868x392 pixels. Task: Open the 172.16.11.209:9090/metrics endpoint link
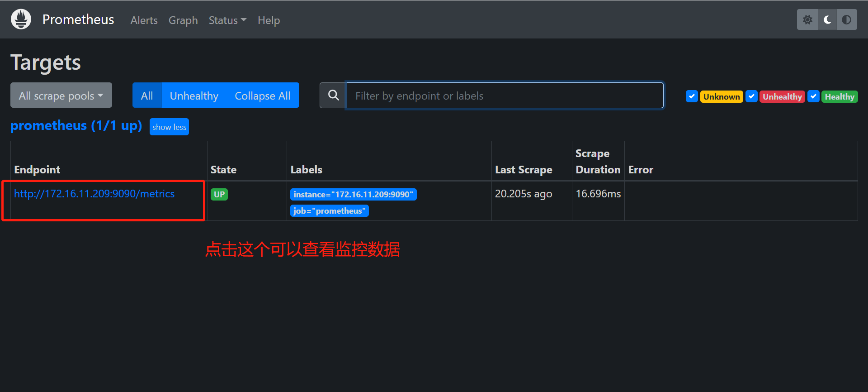point(94,194)
